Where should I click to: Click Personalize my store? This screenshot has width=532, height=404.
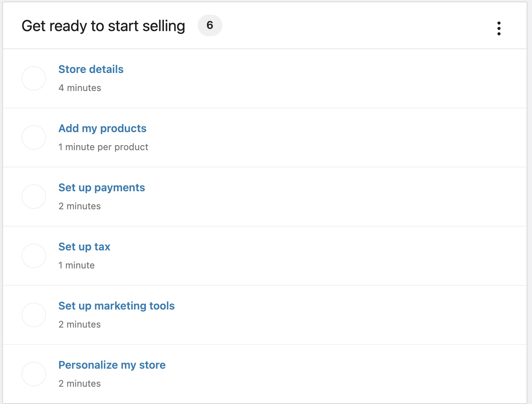point(112,365)
